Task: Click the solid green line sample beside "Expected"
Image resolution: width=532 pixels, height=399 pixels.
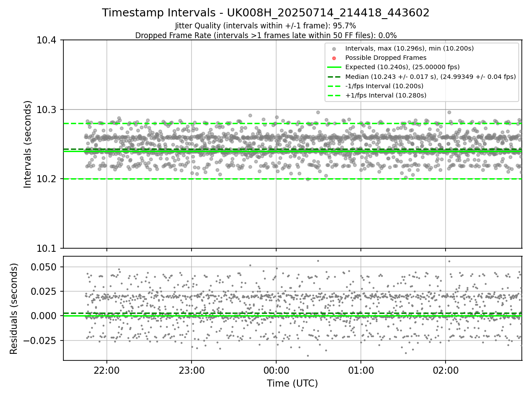Action: pos(334,67)
